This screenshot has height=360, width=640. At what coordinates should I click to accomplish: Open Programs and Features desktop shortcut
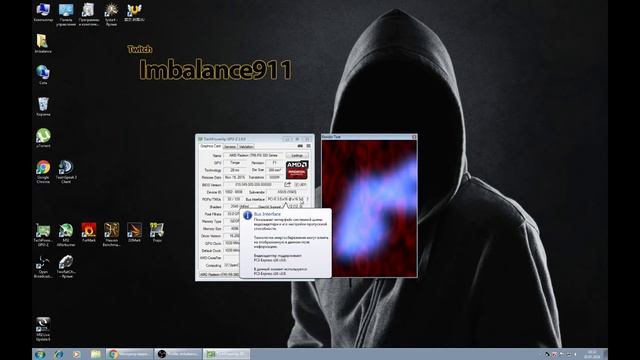(x=88, y=14)
